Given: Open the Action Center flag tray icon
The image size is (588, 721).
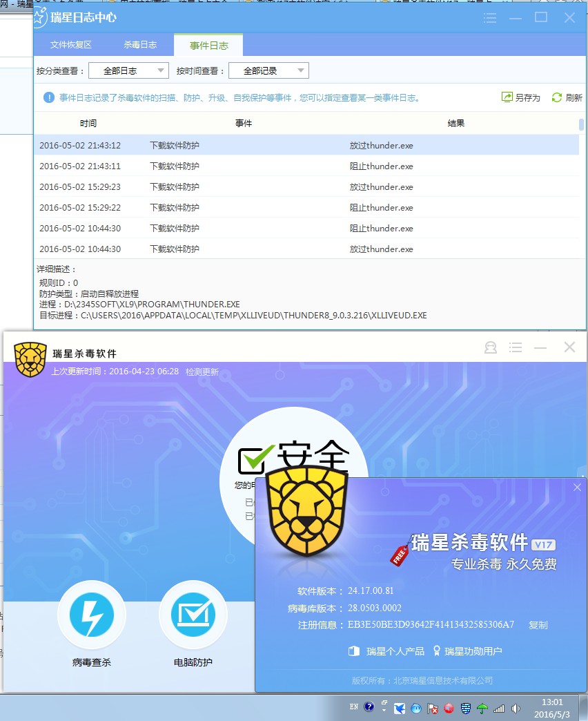Looking at the screenshot, I should [x=432, y=709].
